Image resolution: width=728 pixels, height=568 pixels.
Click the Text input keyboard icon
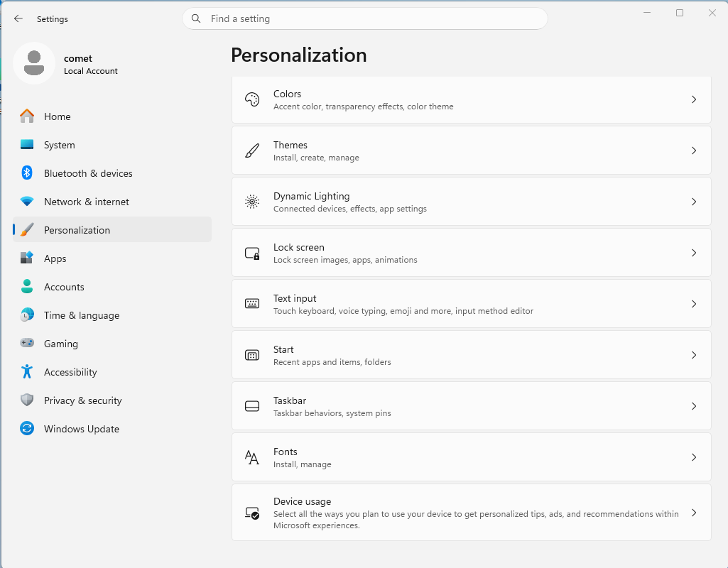252,304
